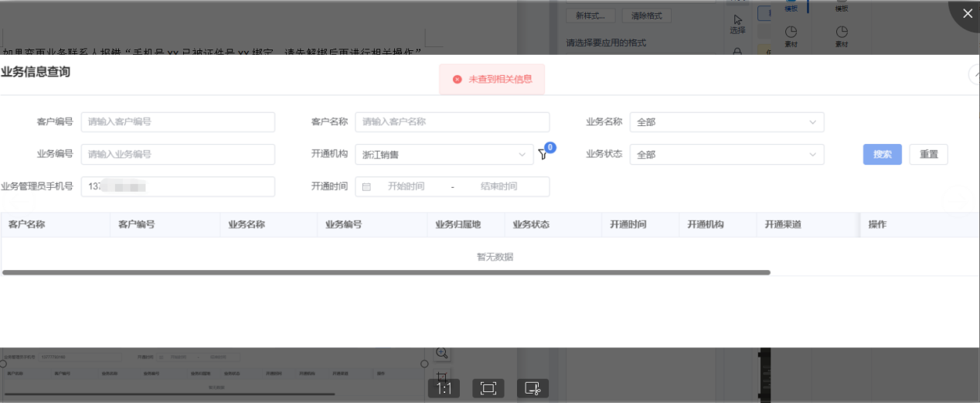The width and height of the screenshot is (980, 403).
Task: Click the 业务编号 input field
Action: [x=178, y=155]
